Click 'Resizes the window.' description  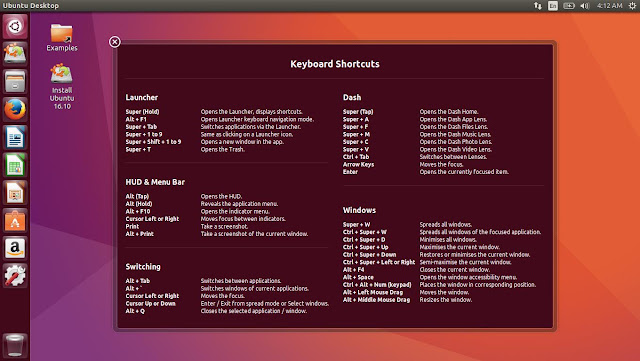point(446,300)
